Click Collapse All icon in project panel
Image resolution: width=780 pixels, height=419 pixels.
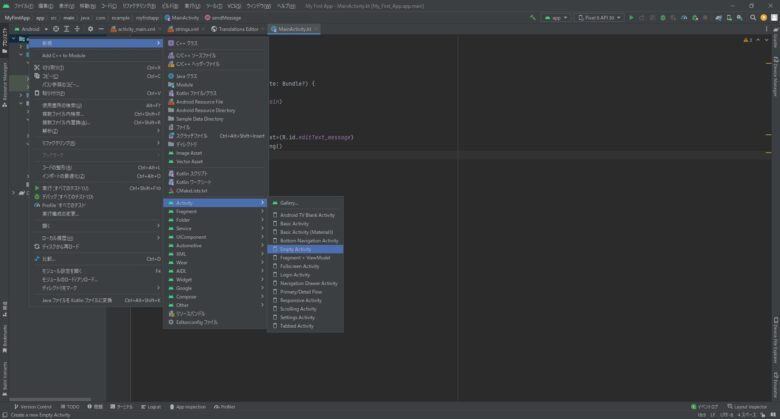[77, 29]
